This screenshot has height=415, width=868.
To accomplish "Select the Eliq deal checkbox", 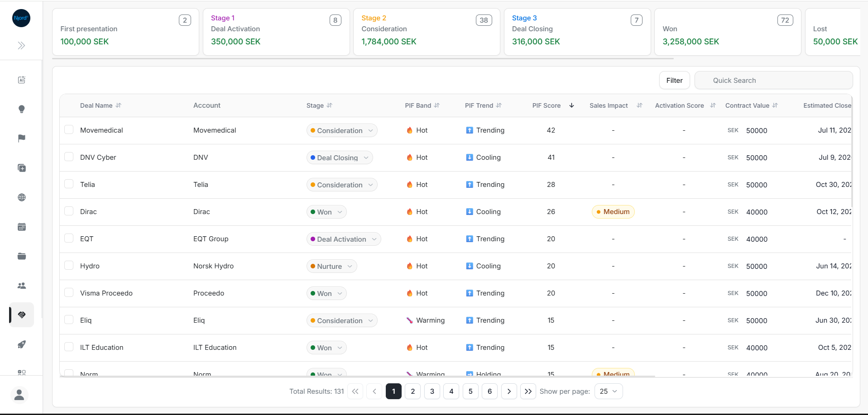I will click(x=69, y=320).
